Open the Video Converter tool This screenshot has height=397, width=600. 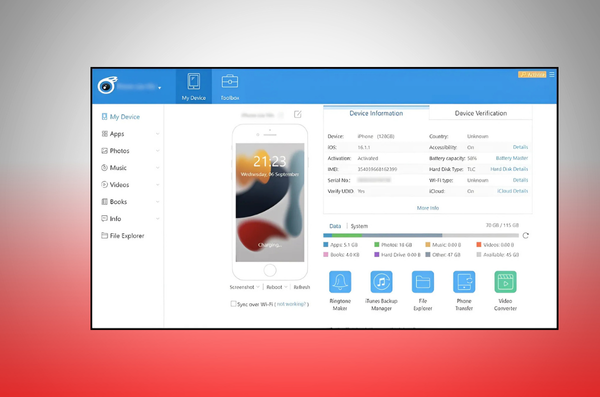pos(505,282)
